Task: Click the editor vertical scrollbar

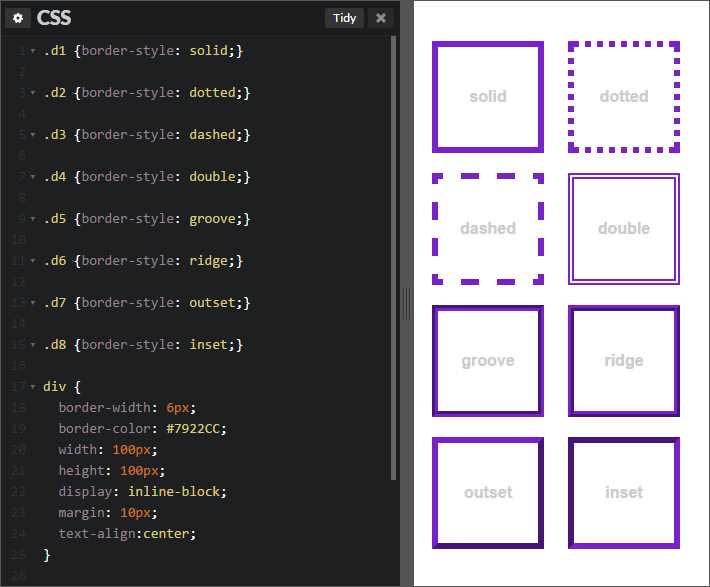Action: pos(393,258)
